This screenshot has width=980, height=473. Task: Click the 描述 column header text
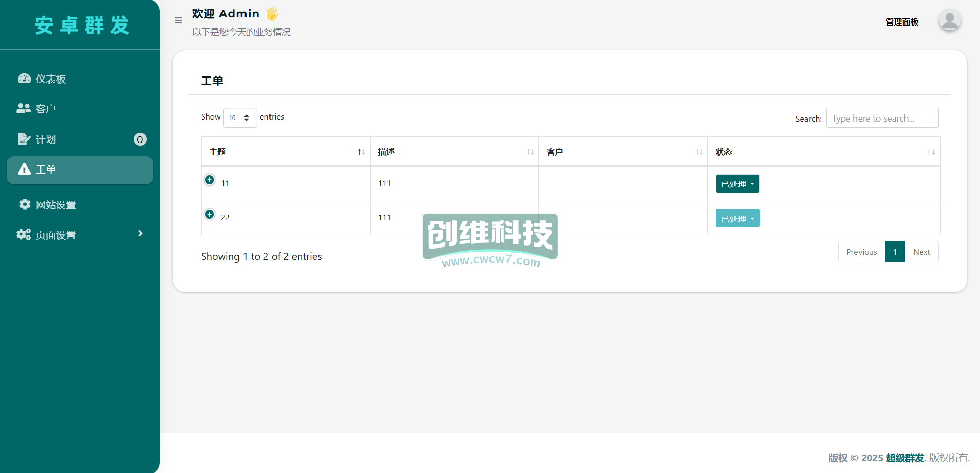[386, 152]
